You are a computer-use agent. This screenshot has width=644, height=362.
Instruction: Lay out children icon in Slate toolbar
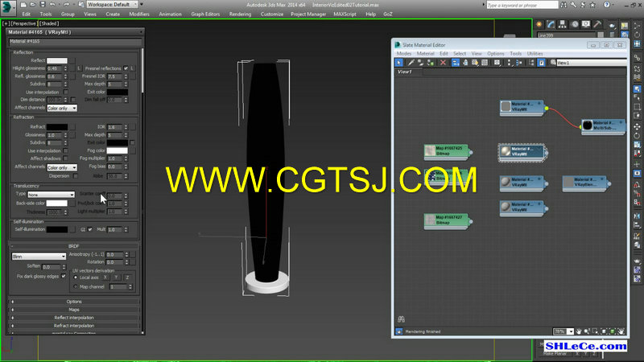pos(519,63)
